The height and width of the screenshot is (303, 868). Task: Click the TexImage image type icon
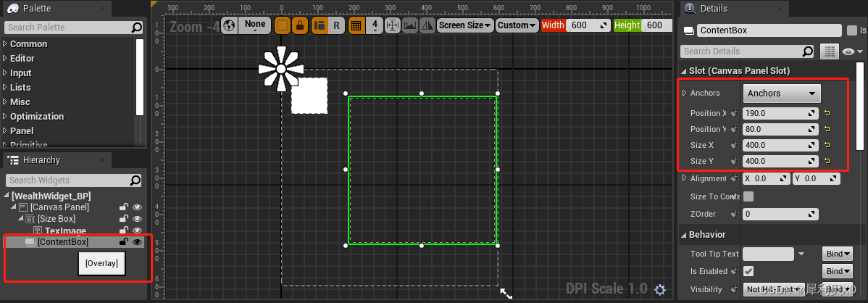pyautogui.click(x=38, y=231)
